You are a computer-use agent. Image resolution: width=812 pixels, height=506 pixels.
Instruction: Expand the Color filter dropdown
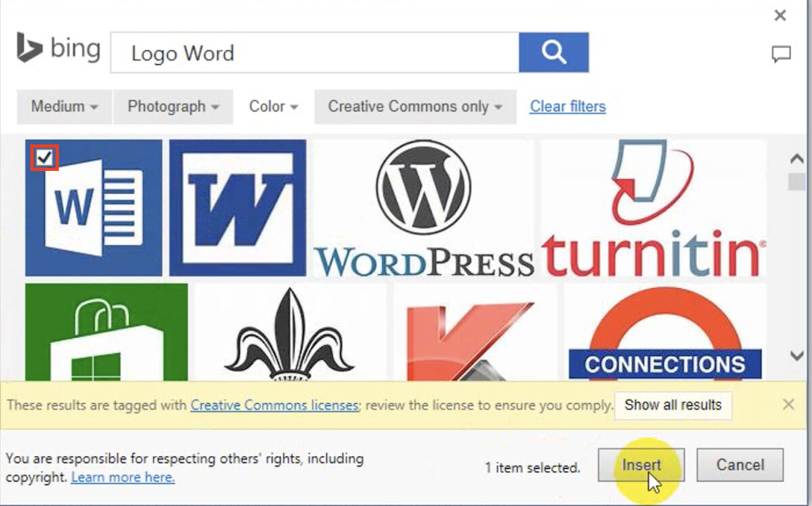(273, 106)
